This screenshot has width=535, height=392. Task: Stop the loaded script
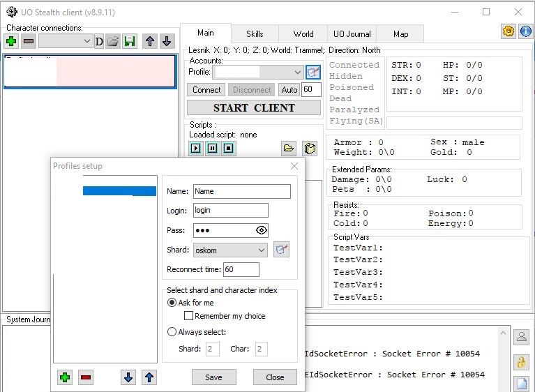tap(228, 149)
